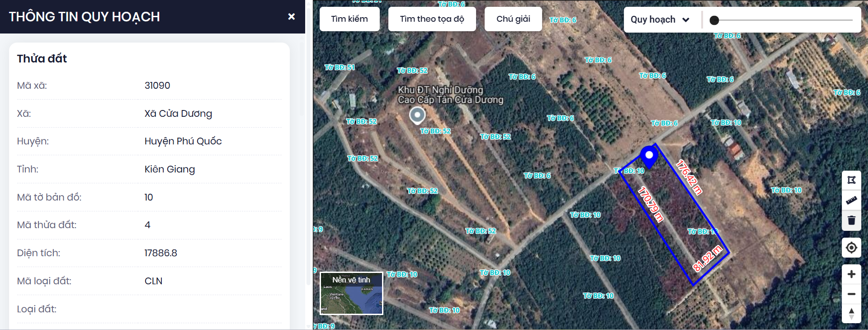Open the Tìm kiếm search button
Viewport: 868px width, 330px height.
click(349, 19)
